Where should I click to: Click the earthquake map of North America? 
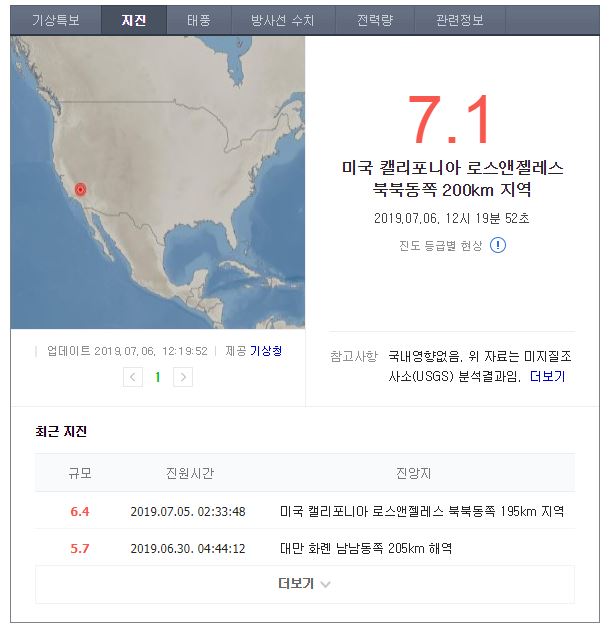(x=158, y=182)
